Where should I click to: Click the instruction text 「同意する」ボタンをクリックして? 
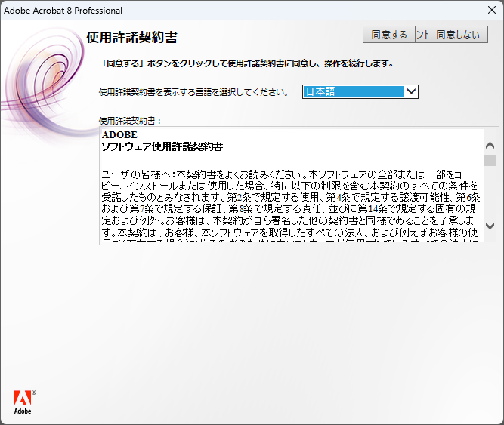click(x=247, y=63)
